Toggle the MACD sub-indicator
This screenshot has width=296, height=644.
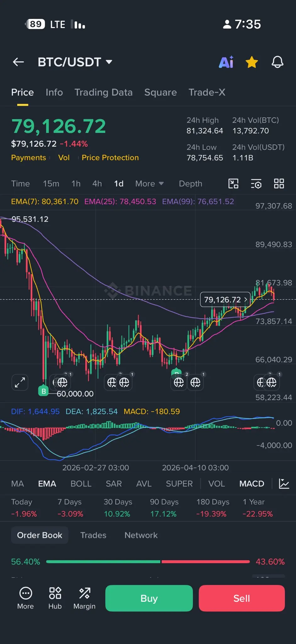tap(252, 484)
